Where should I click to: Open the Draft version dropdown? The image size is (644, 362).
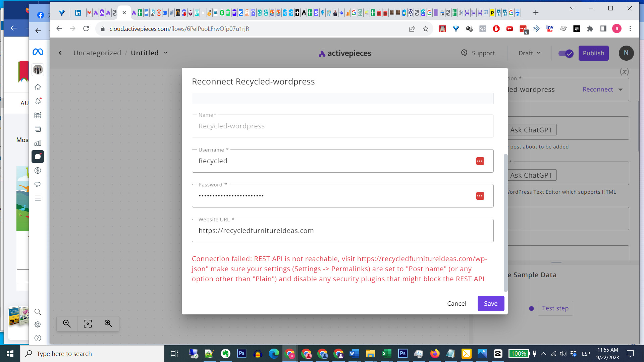click(530, 53)
